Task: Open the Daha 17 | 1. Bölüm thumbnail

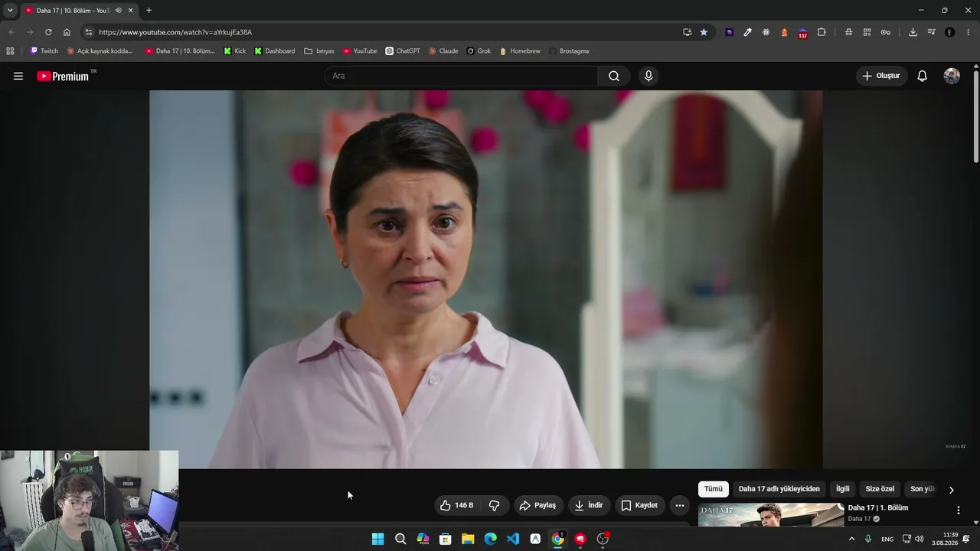Action: 771,515
